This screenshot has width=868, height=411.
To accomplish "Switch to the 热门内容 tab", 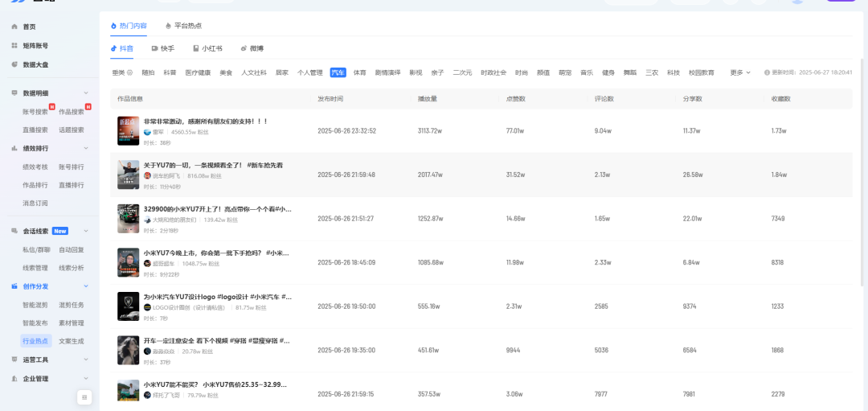I will pos(129,26).
